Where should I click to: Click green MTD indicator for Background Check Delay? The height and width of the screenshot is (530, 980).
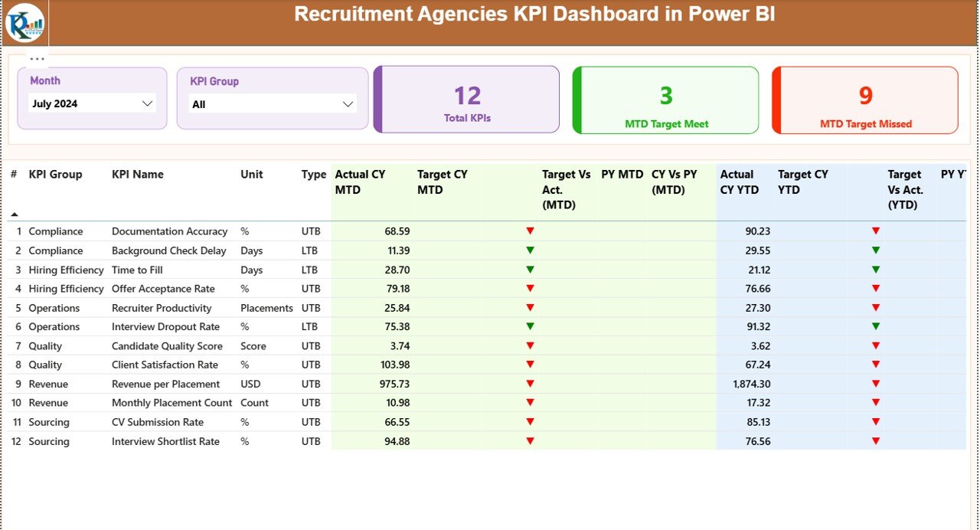point(530,250)
